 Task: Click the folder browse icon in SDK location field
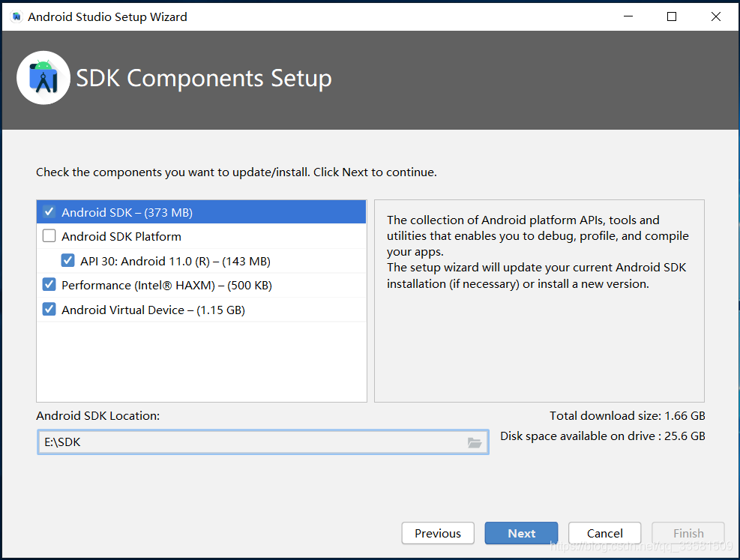[x=475, y=442]
